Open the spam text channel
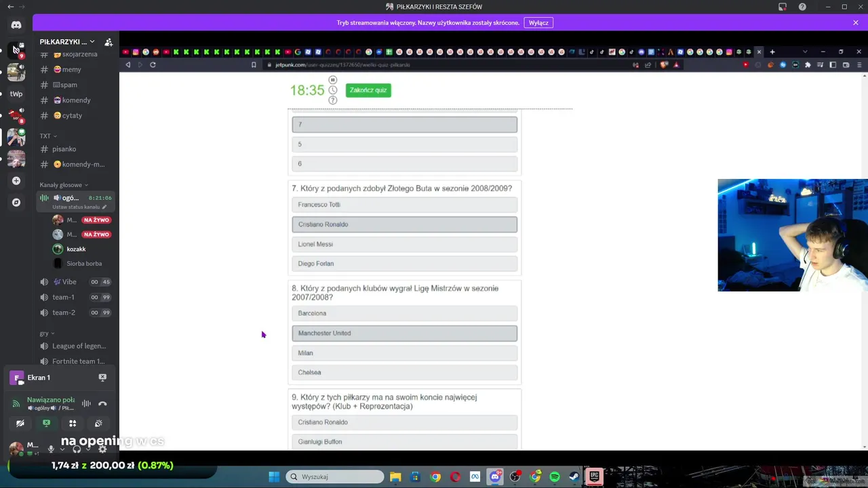 (75, 85)
